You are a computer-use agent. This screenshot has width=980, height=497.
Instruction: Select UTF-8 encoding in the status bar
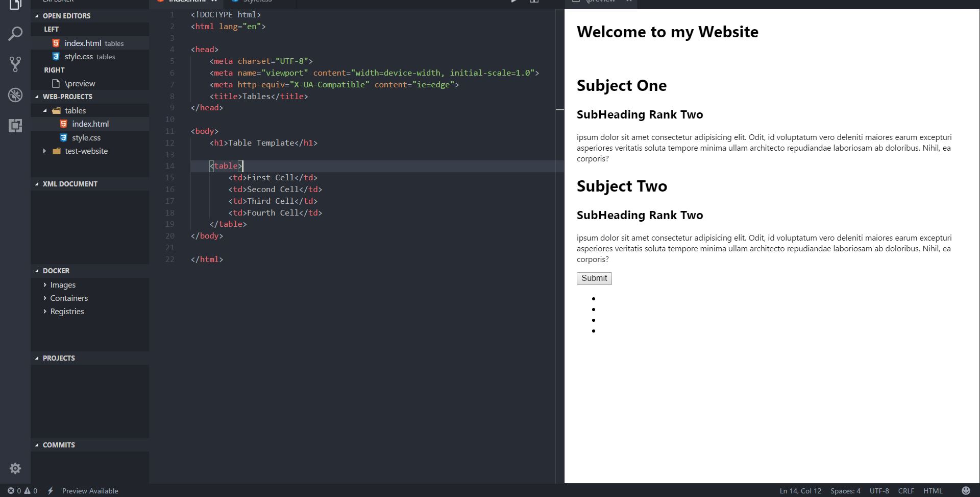(x=878, y=490)
